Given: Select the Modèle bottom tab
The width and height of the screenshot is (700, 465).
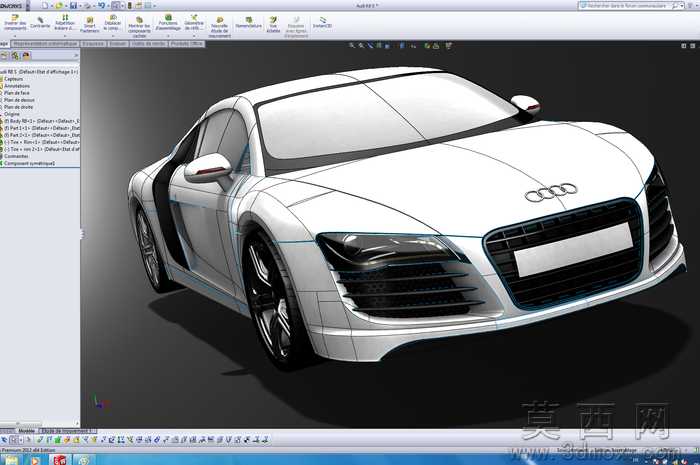Looking at the screenshot, I should point(26,431).
